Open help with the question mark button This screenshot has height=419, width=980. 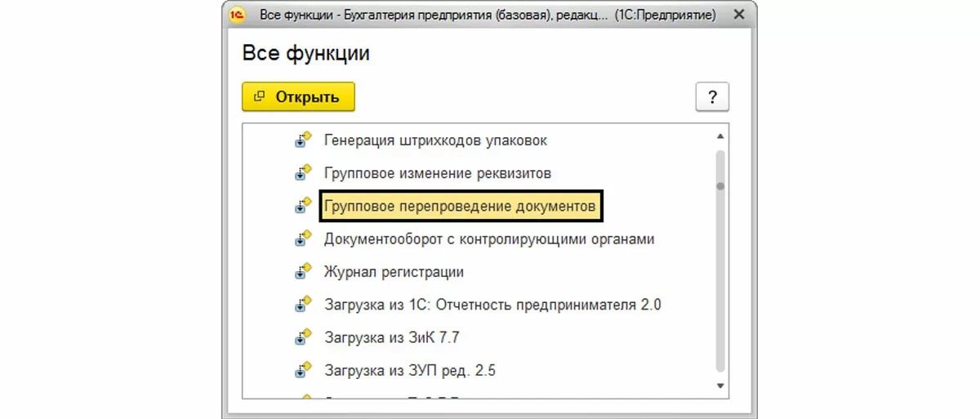coord(712,97)
